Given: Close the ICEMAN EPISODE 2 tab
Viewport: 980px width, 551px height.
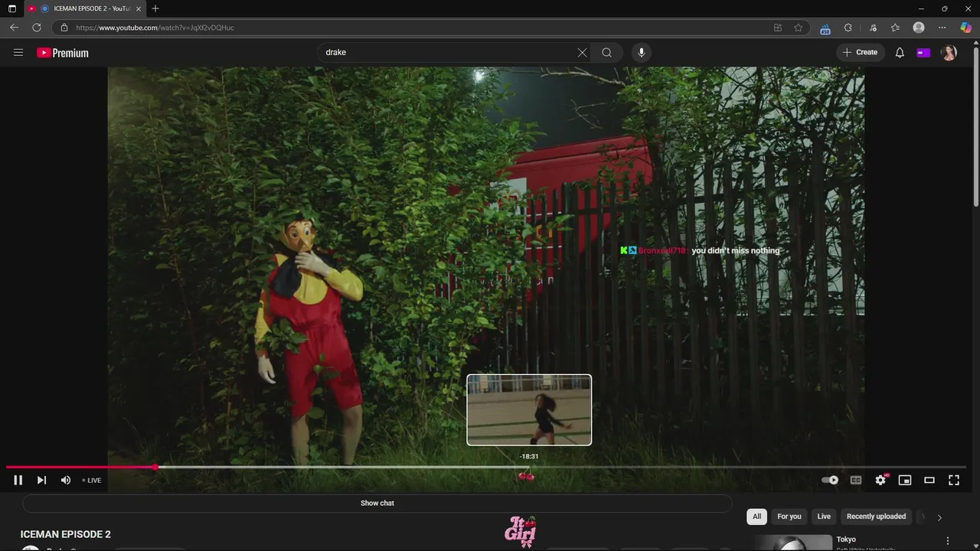Looking at the screenshot, I should (x=139, y=8).
